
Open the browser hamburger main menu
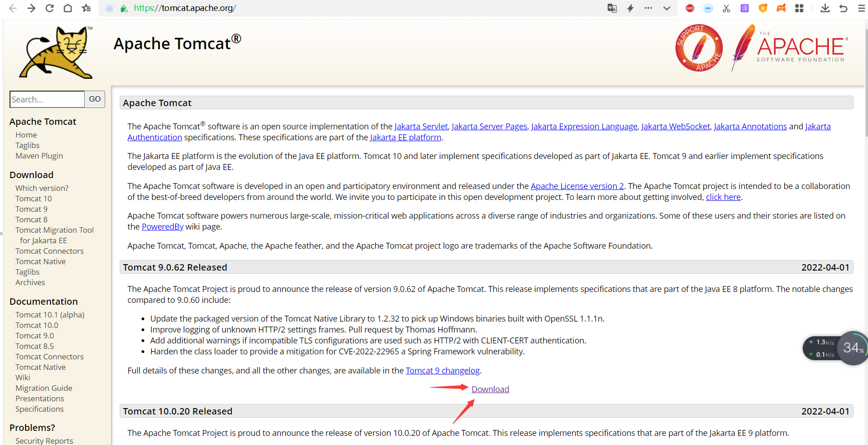point(862,8)
